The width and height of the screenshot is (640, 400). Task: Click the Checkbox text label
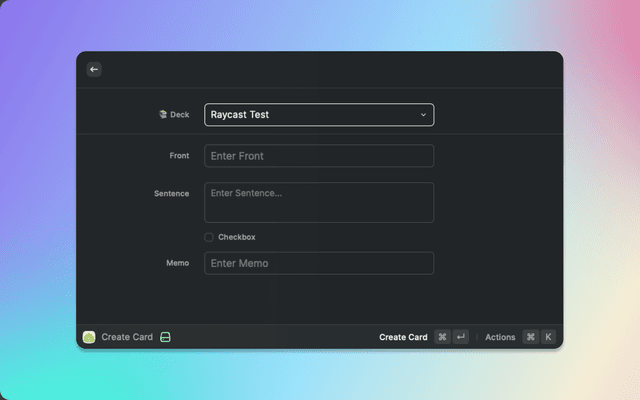pos(237,237)
